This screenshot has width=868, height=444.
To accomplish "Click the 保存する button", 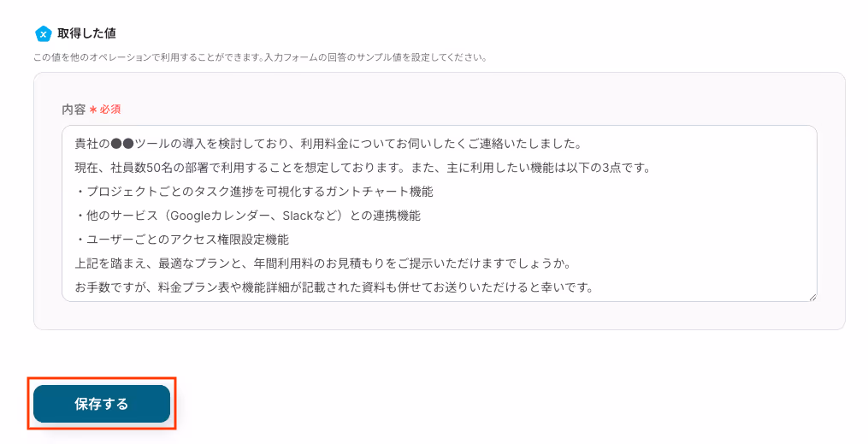I will [x=102, y=404].
